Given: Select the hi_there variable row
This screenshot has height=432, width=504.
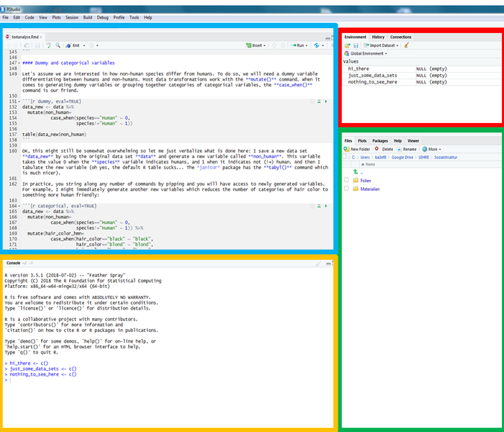Looking at the screenshot, I should click(422, 69).
